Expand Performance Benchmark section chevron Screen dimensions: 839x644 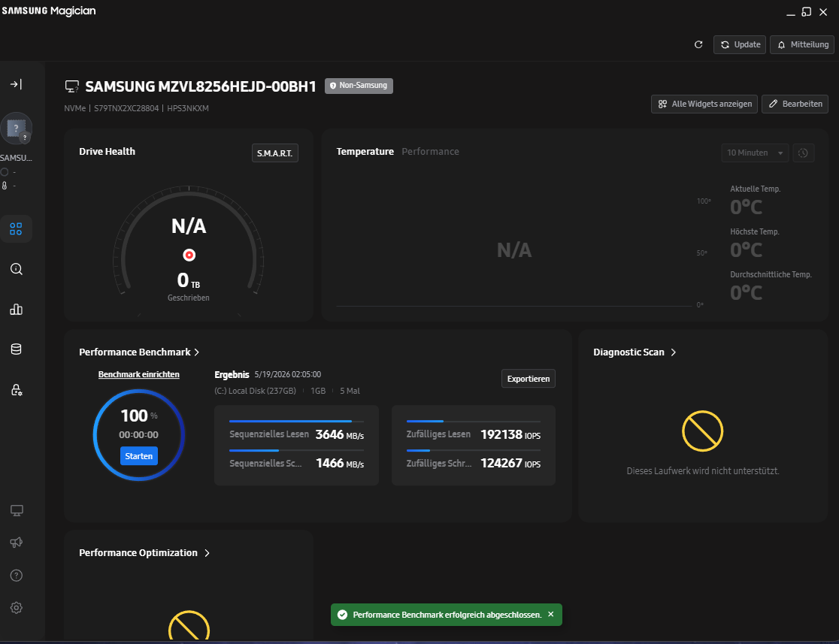pyautogui.click(x=197, y=352)
